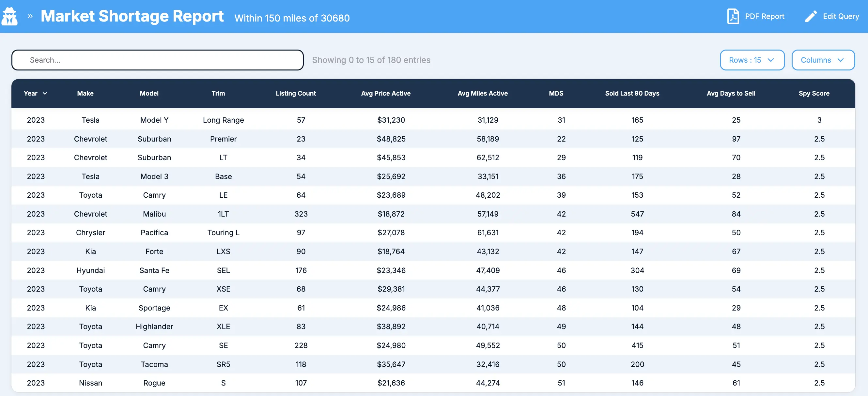Sort by Avg Miles Active header
The image size is (868, 396).
(483, 93)
